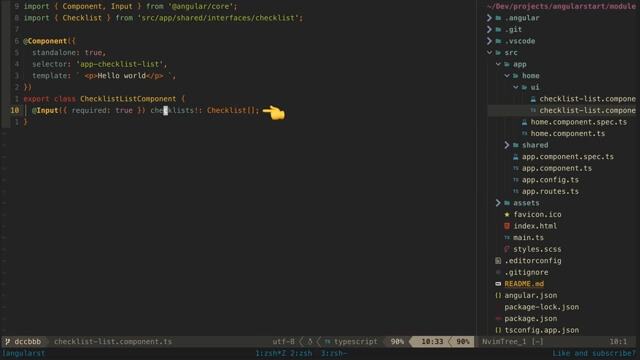Select the highlighted checklist-list.component file row
This screenshot has width=640, height=360.
coord(562,110)
